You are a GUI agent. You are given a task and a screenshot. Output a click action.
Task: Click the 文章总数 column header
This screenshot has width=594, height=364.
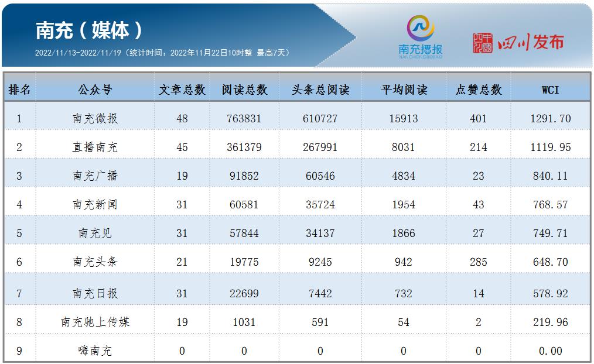coord(182,90)
